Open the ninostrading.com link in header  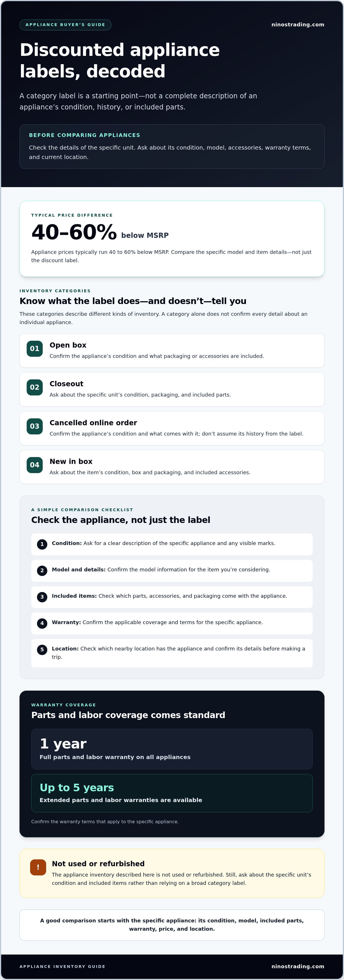click(298, 25)
